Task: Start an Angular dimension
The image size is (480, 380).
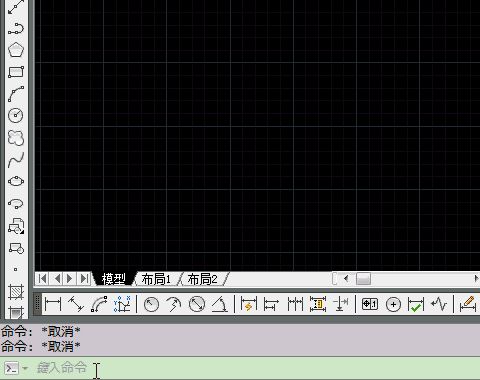Action: point(220,305)
